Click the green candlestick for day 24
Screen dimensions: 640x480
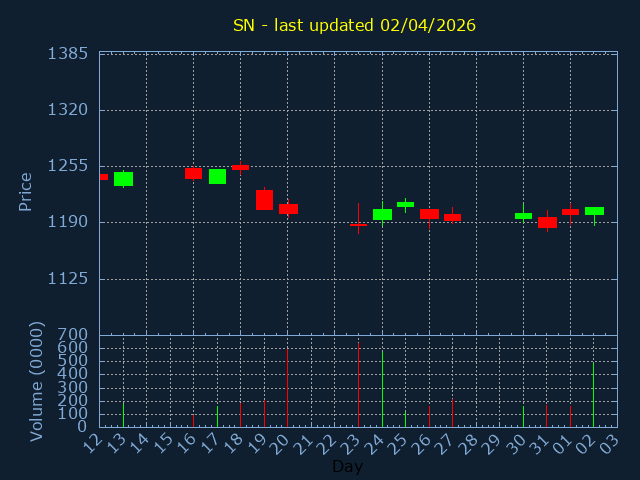382,214
